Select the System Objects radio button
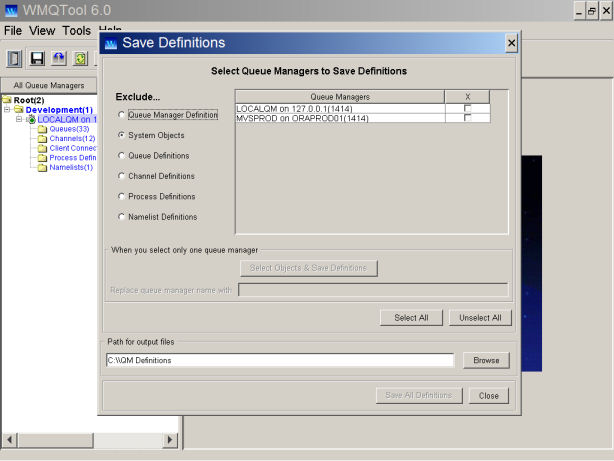 tap(121, 135)
